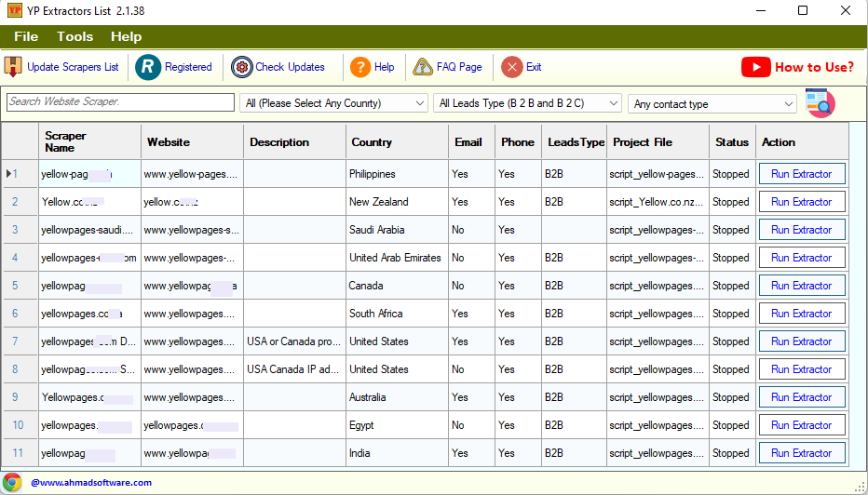
Task: Select row 6 header for South Africa
Action: (16, 314)
